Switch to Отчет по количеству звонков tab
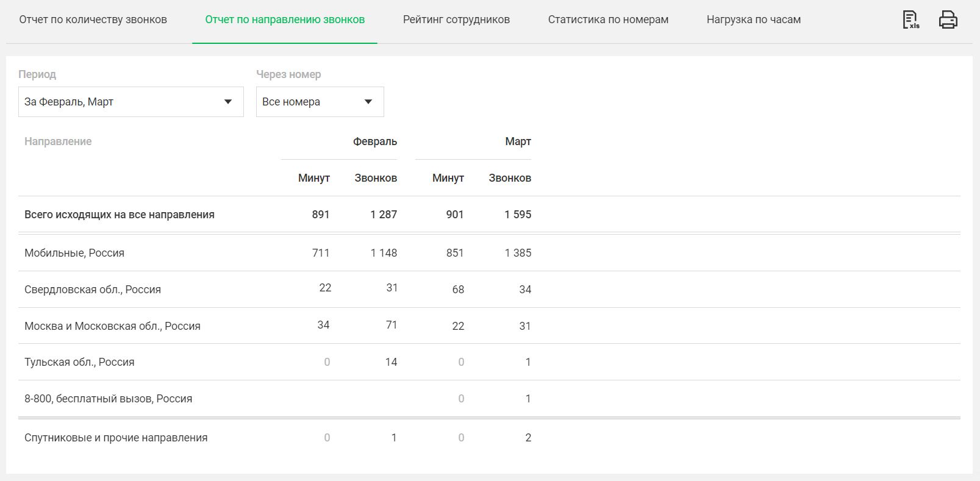This screenshot has width=980, height=481. click(93, 20)
